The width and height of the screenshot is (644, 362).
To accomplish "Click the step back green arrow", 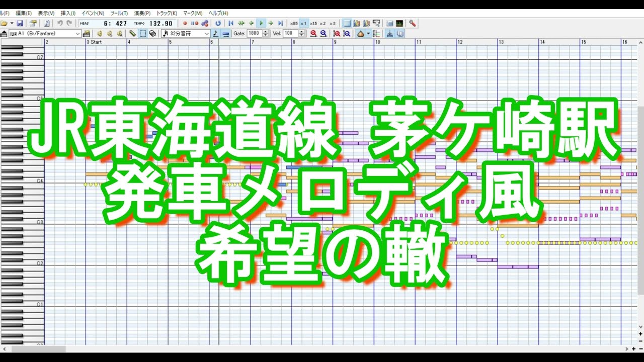I will point(251,23).
